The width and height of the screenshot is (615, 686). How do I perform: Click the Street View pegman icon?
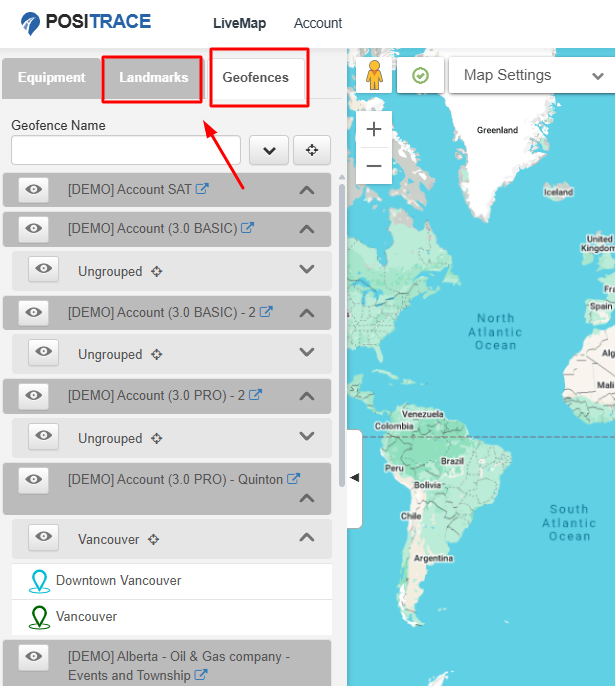pyautogui.click(x=375, y=76)
